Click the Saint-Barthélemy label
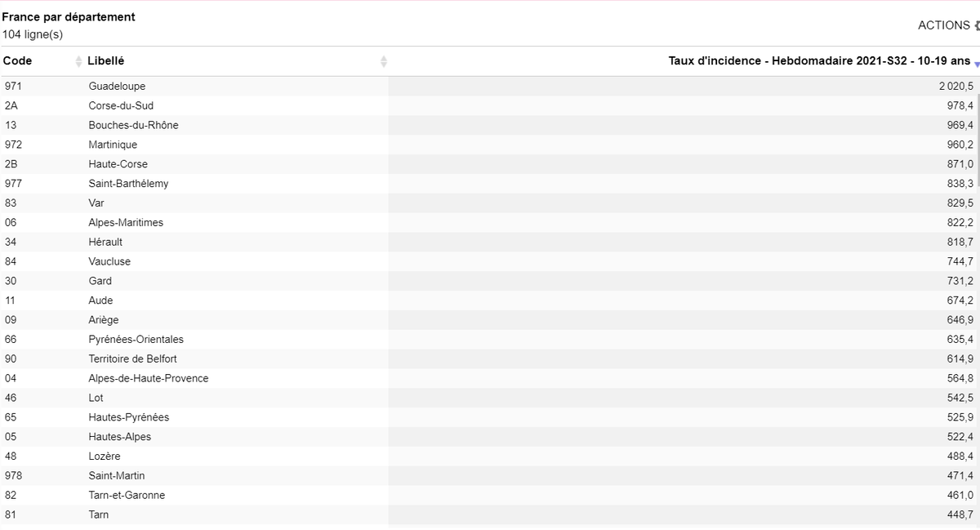The image size is (980, 530). click(x=128, y=183)
